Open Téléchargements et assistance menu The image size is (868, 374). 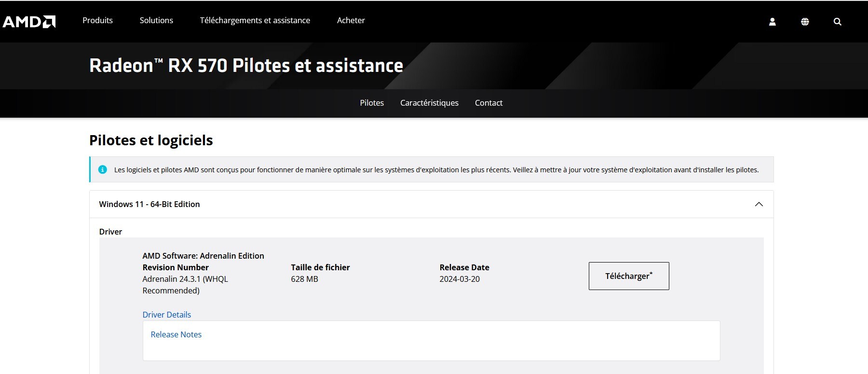(x=255, y=20)
